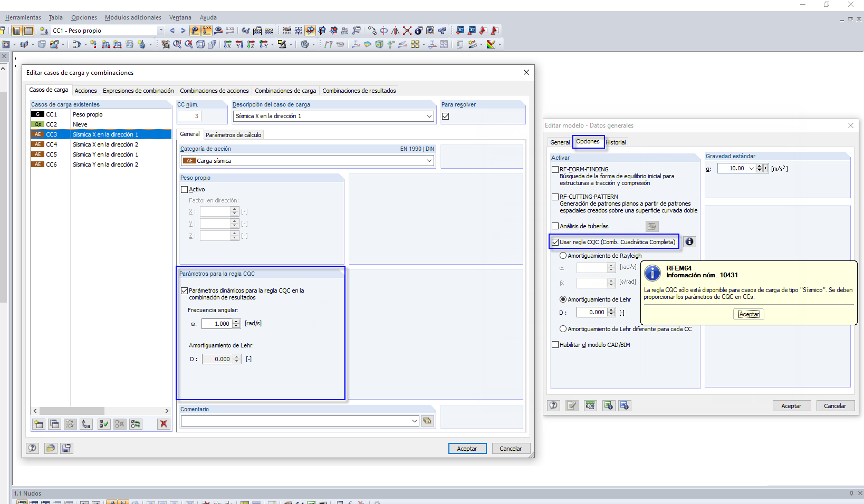Increase Lehr damping D spinner in CQC parameters
The width and height of the screenshot is (864, 504).
click(x=237, y=357)
